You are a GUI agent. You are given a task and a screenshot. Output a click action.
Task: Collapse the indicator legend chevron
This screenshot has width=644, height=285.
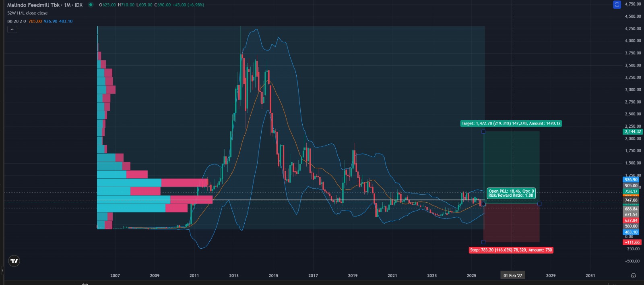point(12,29)
